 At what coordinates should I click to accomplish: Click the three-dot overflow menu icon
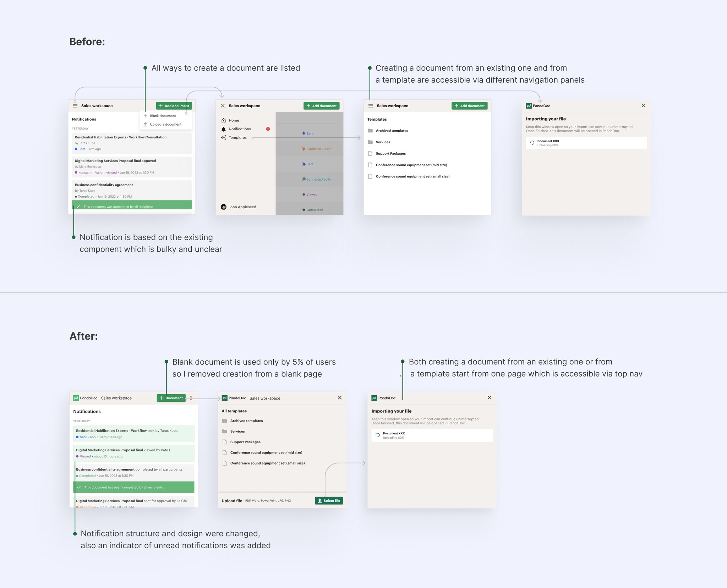190,398
